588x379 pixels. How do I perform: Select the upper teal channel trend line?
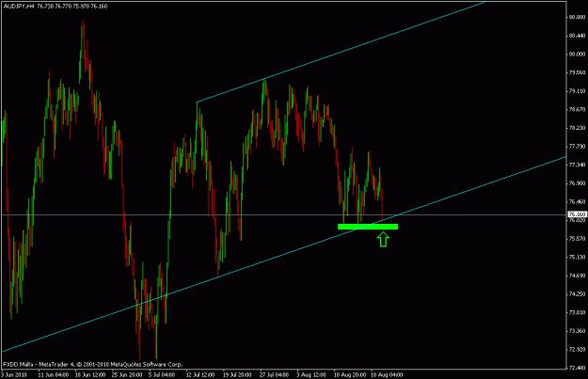tap(341, 52)
